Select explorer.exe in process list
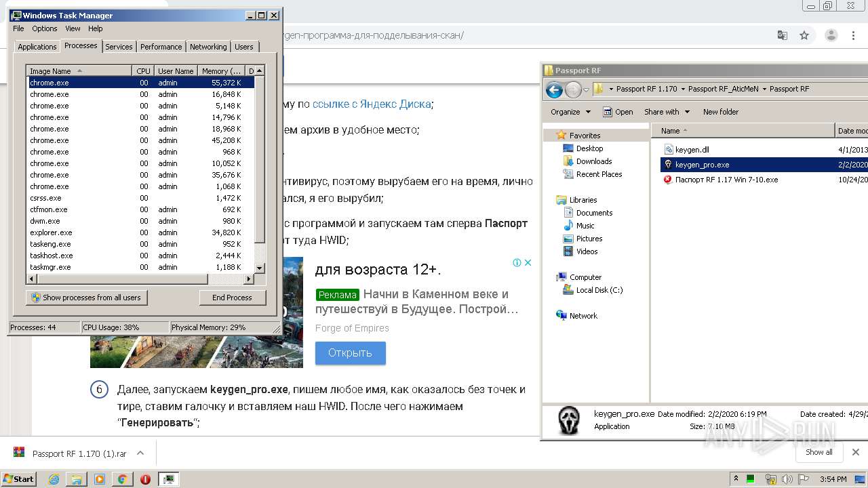The height and width of the screenshot is (488, 868). (140, 232)
